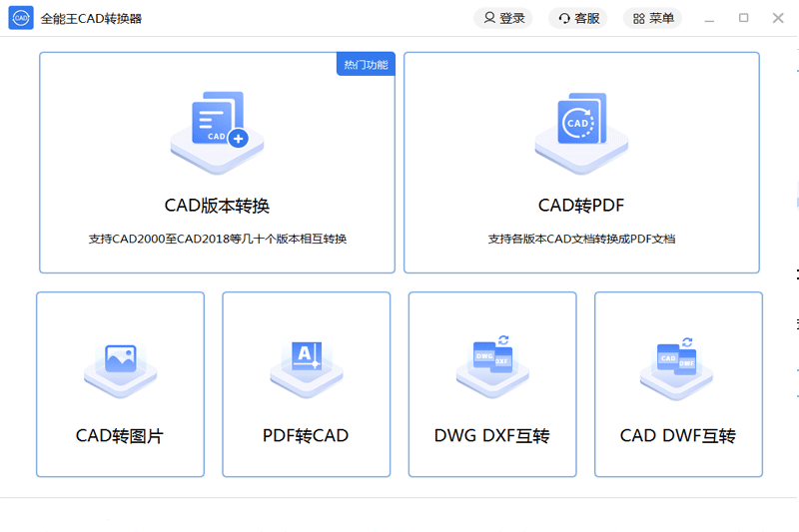799x532 pixels.
Task: Click the 热门功能 badge
Action: click(x=366, y=65)
